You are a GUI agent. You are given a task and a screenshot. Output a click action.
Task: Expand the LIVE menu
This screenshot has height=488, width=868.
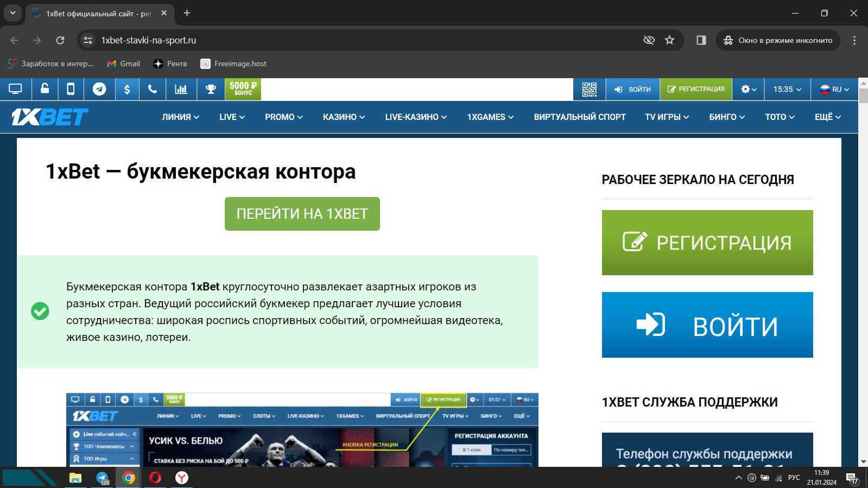pos(232,117)
